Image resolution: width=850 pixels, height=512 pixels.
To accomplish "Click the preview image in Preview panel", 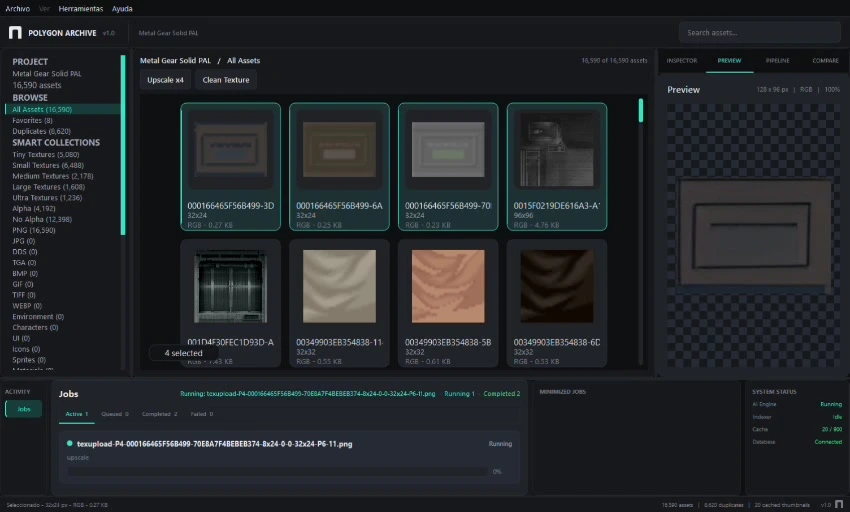I will (x=754, y=233).
